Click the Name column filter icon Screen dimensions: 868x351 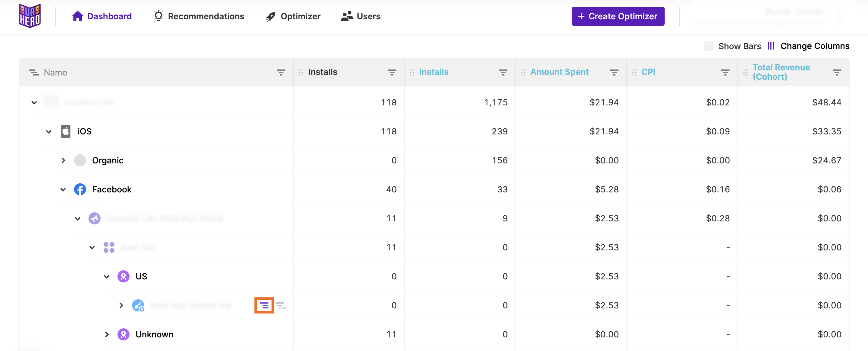pos(281,72)
